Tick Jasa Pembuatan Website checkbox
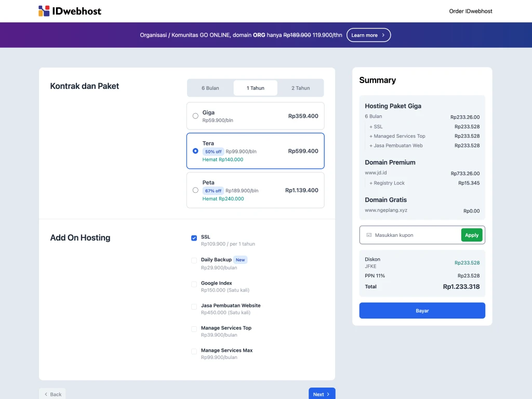The image size is (532, 399). pyautogui.click(x=194, y=307)
